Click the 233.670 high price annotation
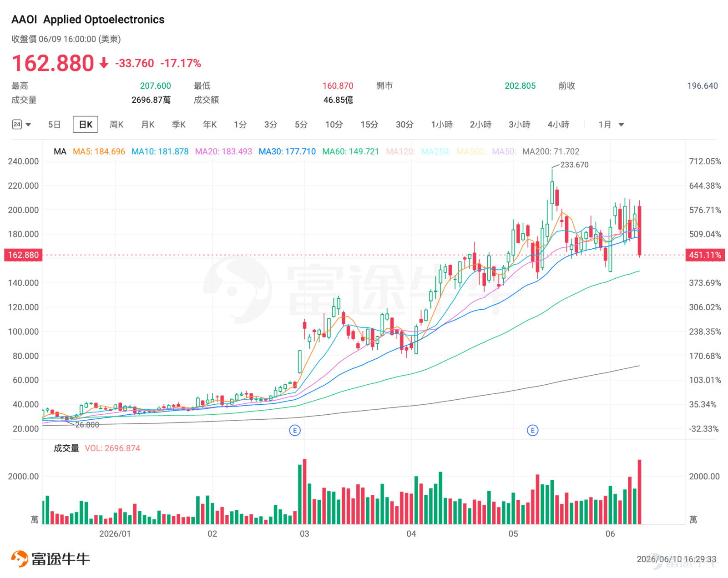 point(574,165)
